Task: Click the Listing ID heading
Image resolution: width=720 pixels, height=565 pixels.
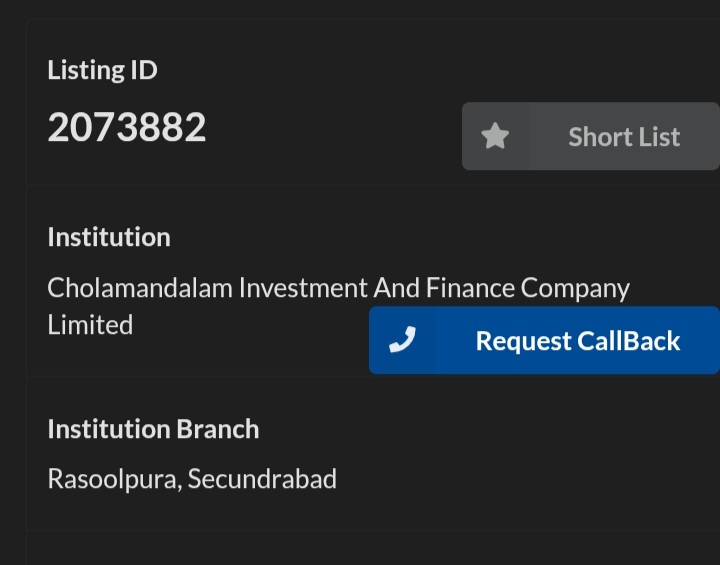Action: point(102,70)
